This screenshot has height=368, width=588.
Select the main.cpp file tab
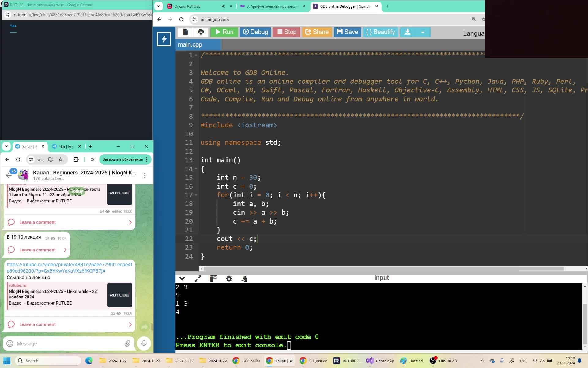coord(190,45)
